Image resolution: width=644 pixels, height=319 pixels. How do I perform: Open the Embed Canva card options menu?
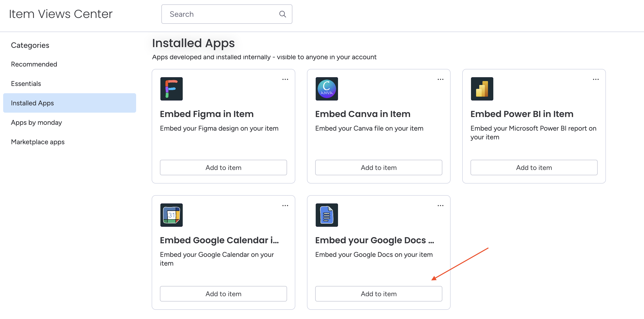pyautogui.click(x=440, y=80)
